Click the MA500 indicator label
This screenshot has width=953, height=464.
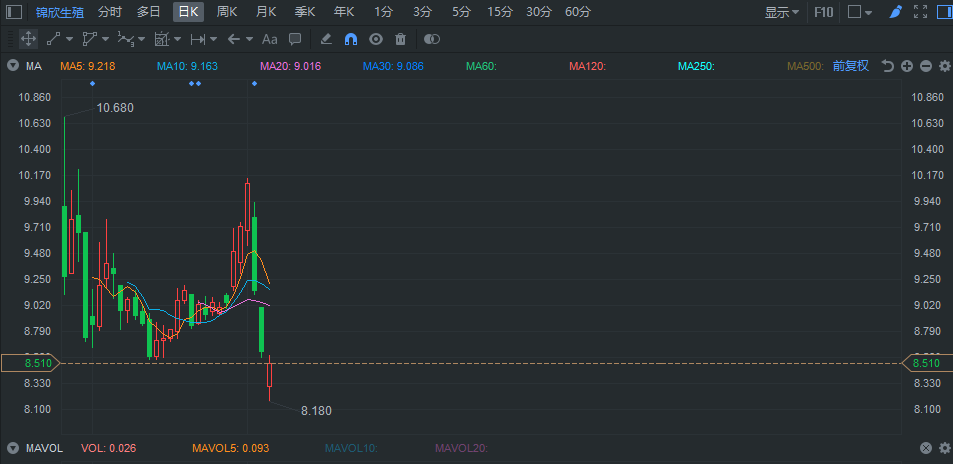coord(805,66)
